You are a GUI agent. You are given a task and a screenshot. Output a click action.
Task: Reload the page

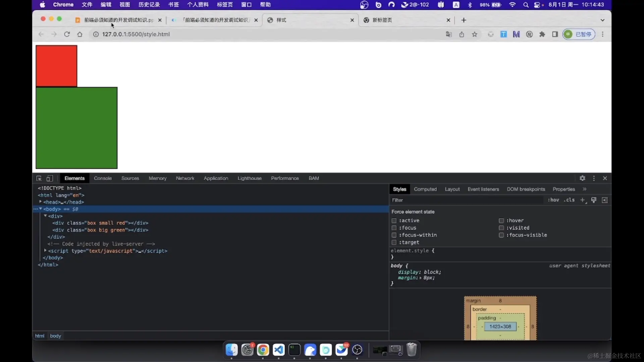[x=67, y=34]
